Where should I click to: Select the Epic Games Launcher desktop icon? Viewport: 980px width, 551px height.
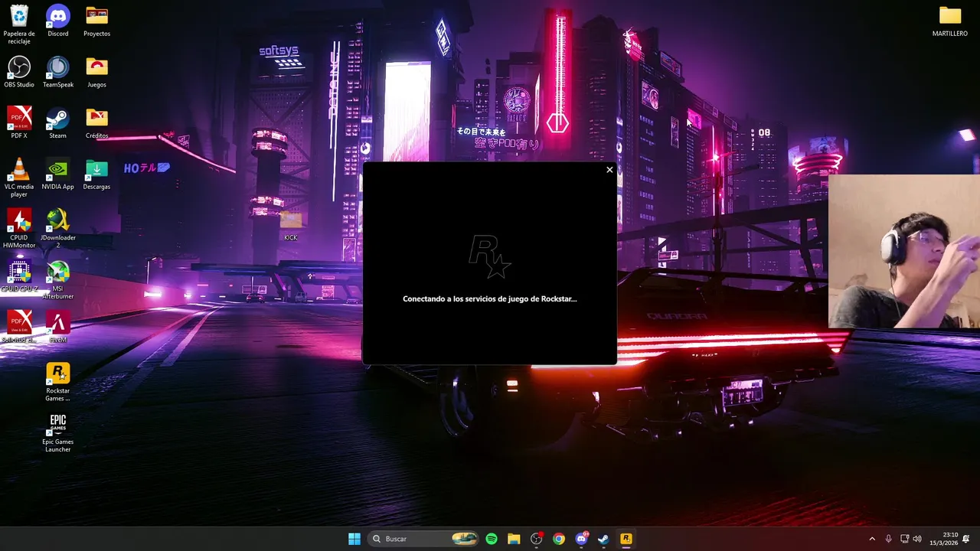[x=57, y=433]
